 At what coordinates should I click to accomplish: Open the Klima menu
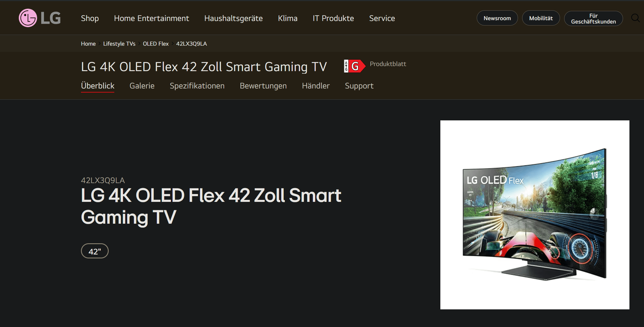click(288, 18)
